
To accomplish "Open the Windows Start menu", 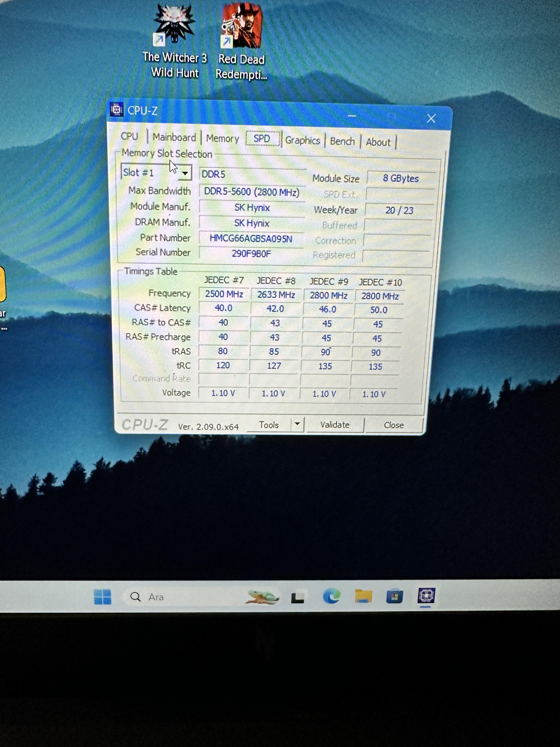I will pos(103,597).
